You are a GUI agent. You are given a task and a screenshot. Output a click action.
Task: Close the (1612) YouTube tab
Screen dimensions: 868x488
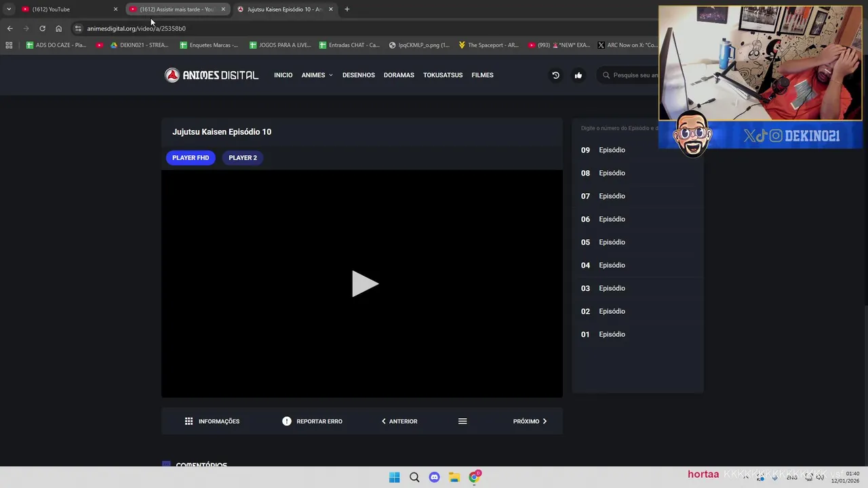[115, 9]
